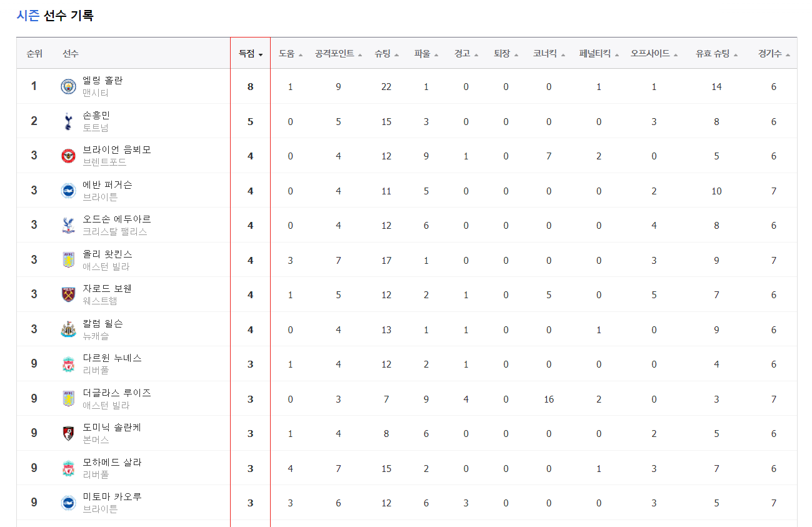
Task: Select the Aston Villa crest by 더글라스 루이즈
Action: pyautogui.click(x=68, y=399)
